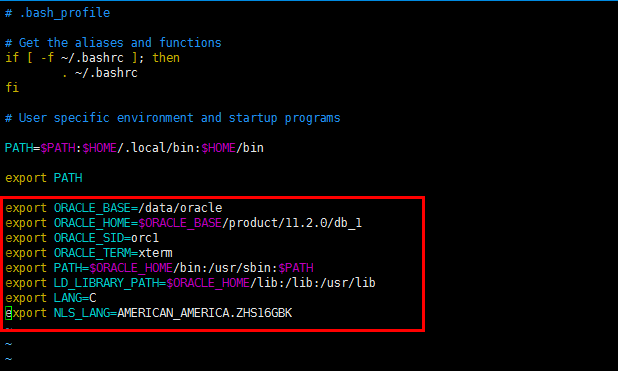
Task: Click the 'fi' keyword closing the if block
Action: pos(12,87)
